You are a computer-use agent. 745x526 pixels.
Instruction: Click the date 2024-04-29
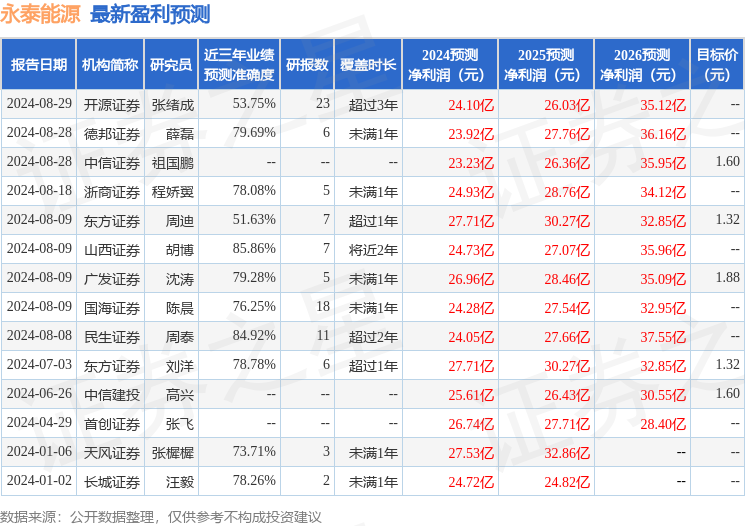39,422
